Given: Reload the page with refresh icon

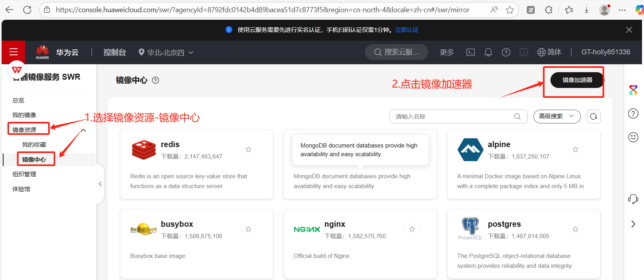Looking at the screenshot, I should click(x=27, y=10).
